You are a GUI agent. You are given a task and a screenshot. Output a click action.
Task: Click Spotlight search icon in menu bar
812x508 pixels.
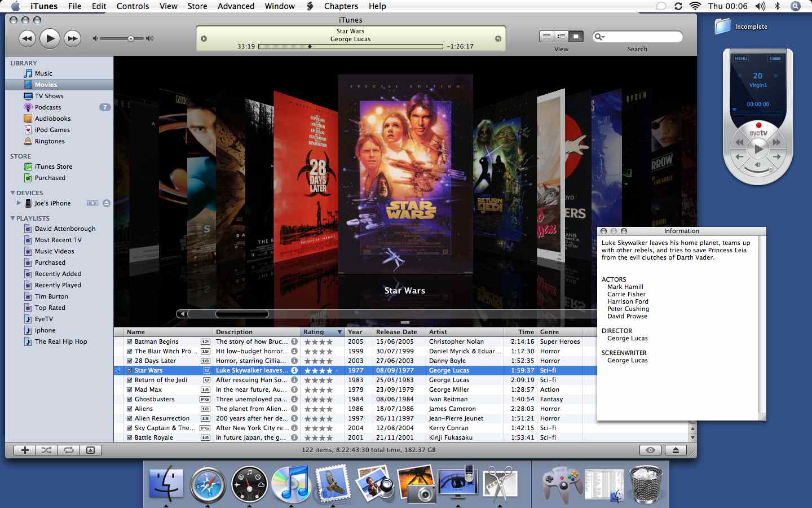[x=796, y=6]
